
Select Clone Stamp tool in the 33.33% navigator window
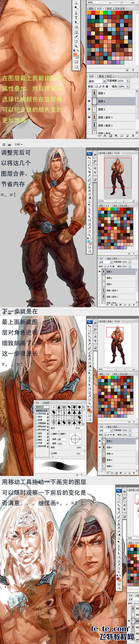point(89,187)
